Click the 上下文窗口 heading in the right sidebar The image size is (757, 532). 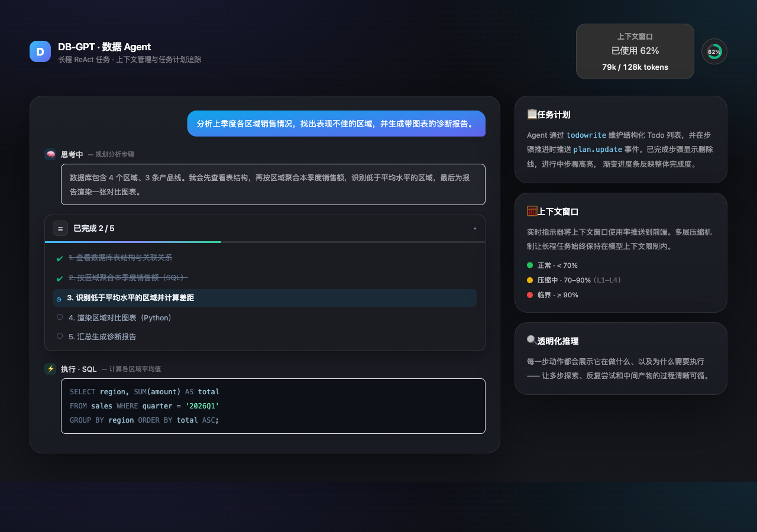click(x=558, y=212)
